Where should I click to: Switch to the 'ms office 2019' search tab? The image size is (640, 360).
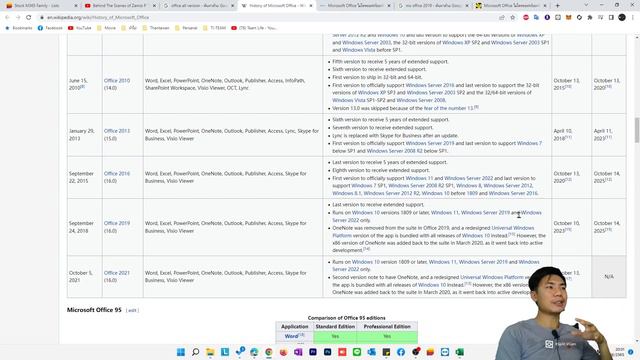(433, 6)
